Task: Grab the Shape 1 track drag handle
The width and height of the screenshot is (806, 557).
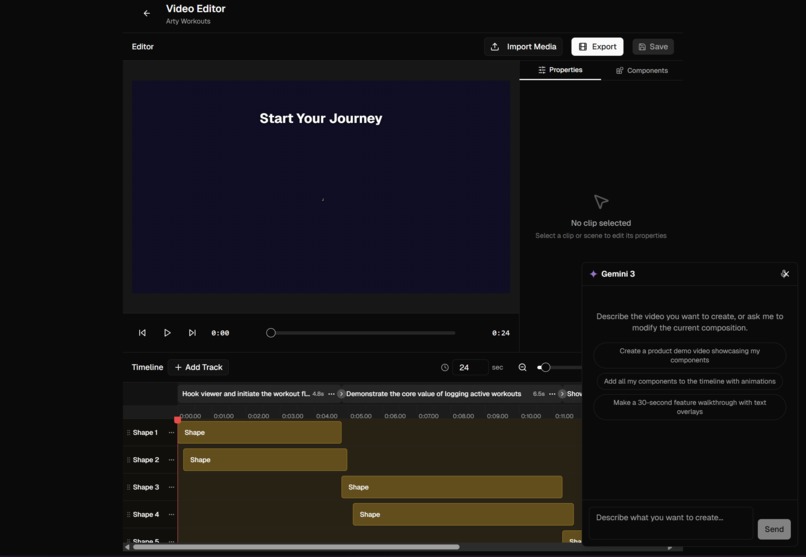Action: coord(128,433)
